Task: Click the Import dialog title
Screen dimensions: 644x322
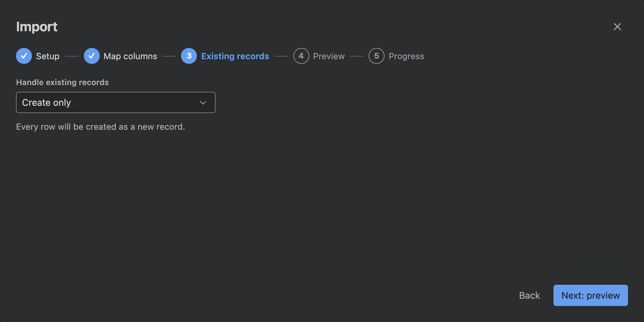Action: (x=37, y=27)
